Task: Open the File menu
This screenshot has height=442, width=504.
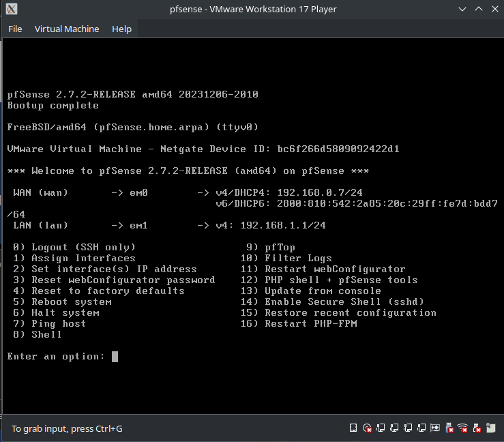Action: pyautogui.click(x=15, y=29)
